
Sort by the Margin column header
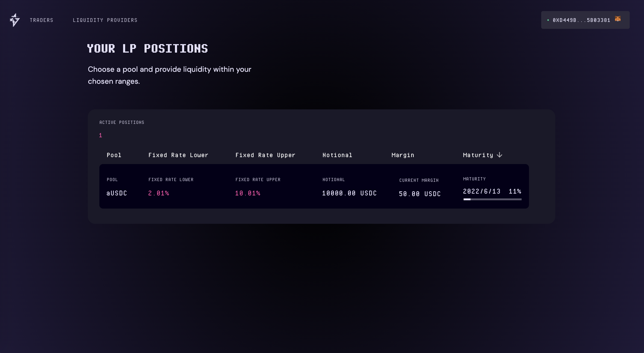403,155
